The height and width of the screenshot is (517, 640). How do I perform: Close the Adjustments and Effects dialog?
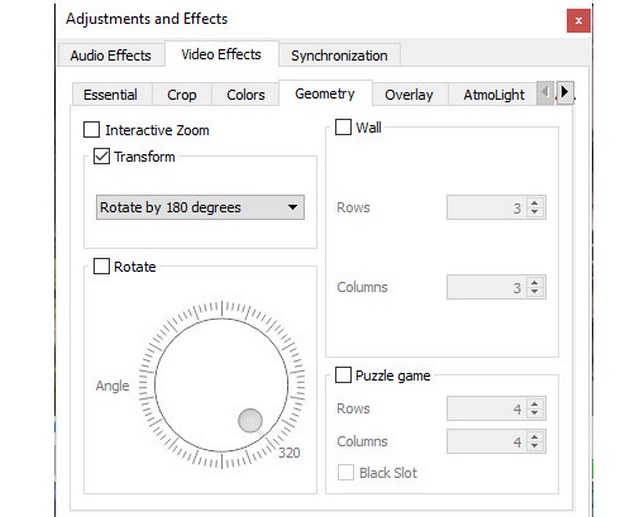(x=578, y=20)
